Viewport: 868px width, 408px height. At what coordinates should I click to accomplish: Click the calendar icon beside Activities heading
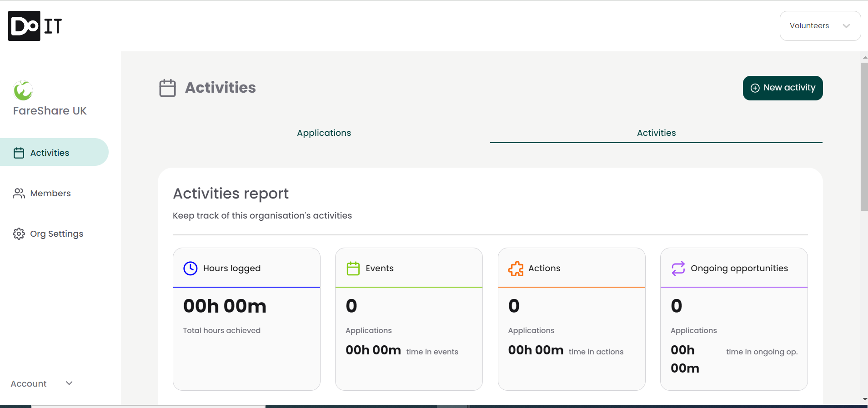point(167,88)
